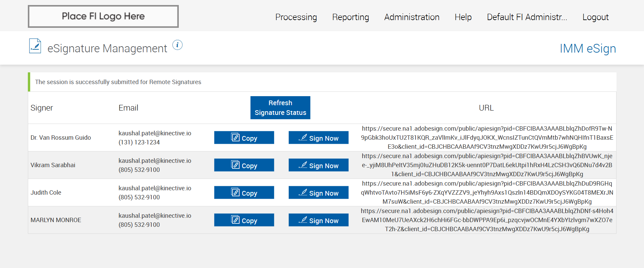Expand the Default FI Administrator user menu

527,17
